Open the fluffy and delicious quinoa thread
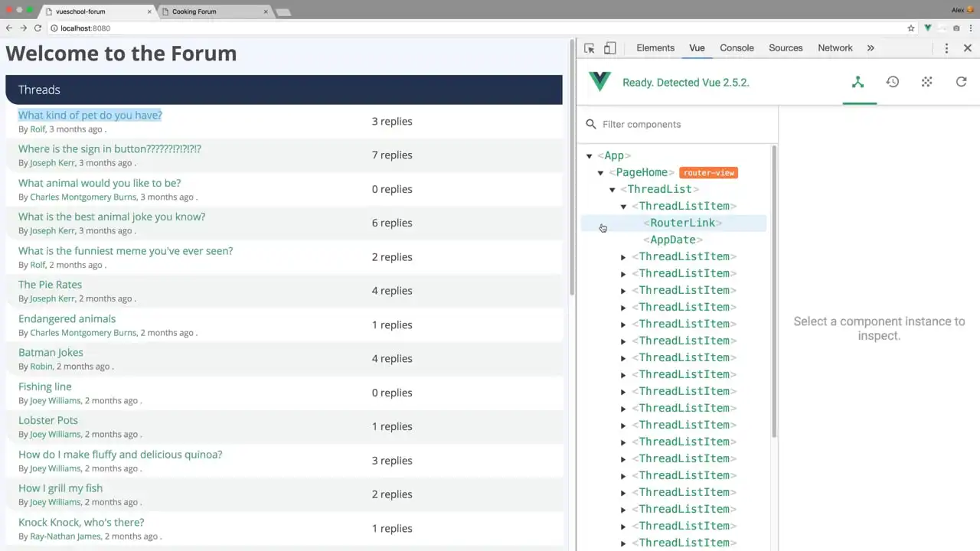Image resolution: width=980 pixels, height=551 pixels. click(x=120, y=454)
